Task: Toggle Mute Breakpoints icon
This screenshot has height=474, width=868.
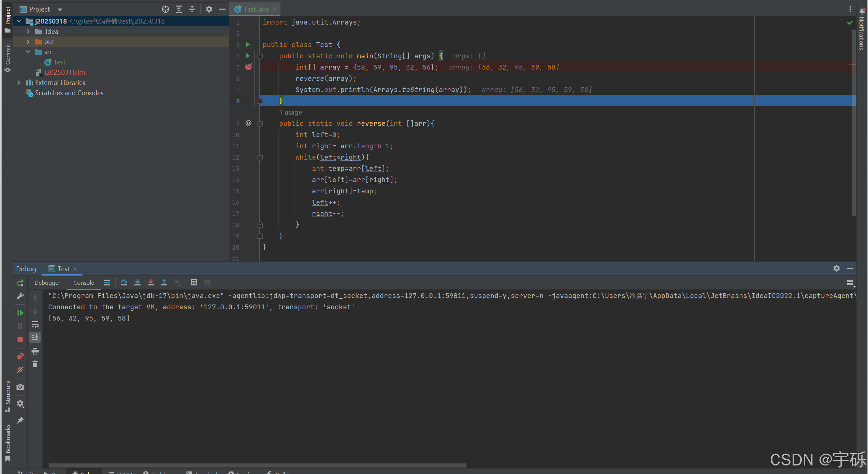Action: point(20,370)
